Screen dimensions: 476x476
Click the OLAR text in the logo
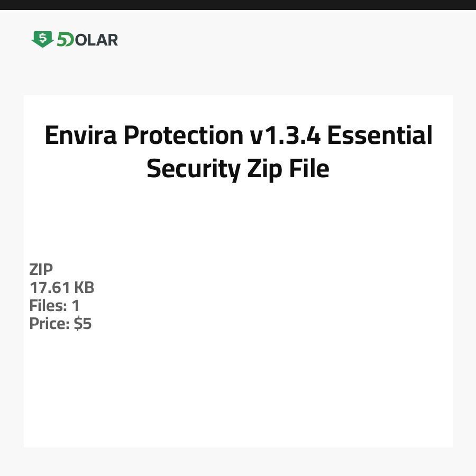click(97, 40)
